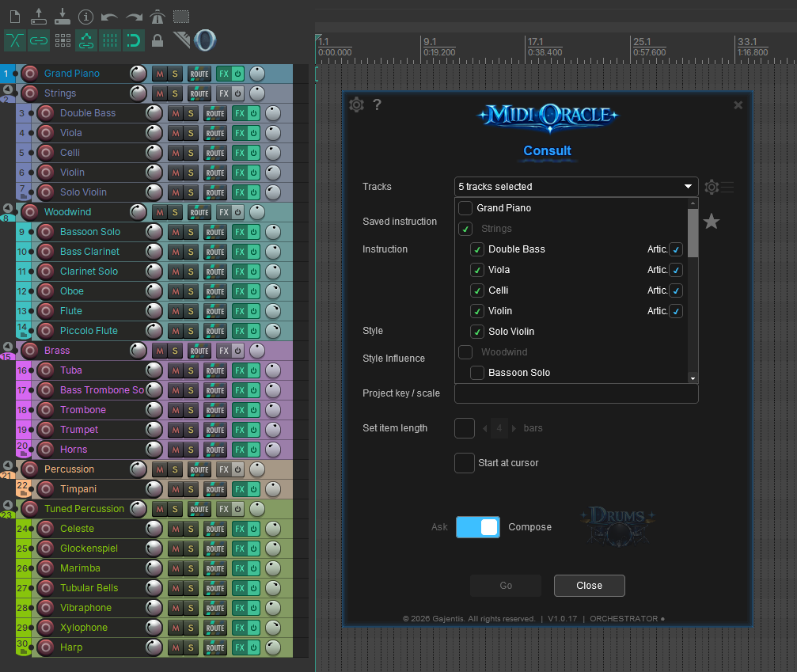Image resolution: width=797 pixels, height=672 pixels.
Task: Toggle the envelope move icon
Action: click(86, 40)
